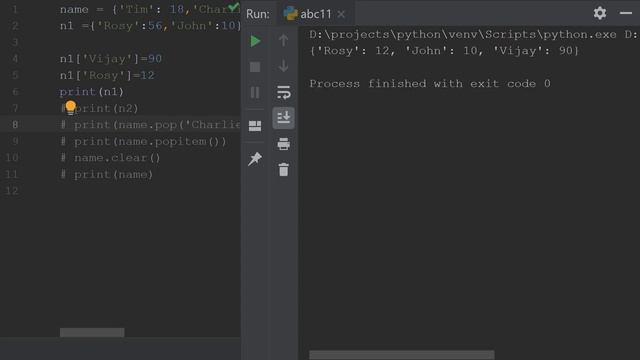Open Run panel settings gear

(x=600, y=13)
